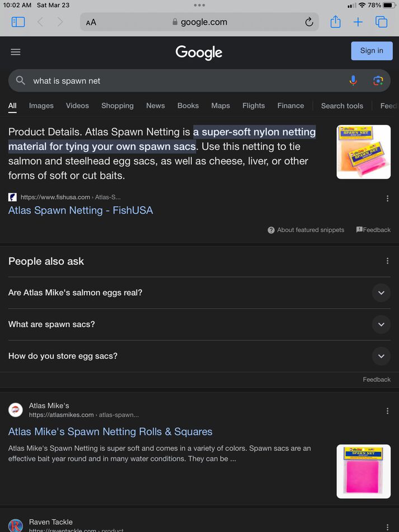Open a new tab with plus icon
The image size is (399, 532).
(x=358, y=22)
